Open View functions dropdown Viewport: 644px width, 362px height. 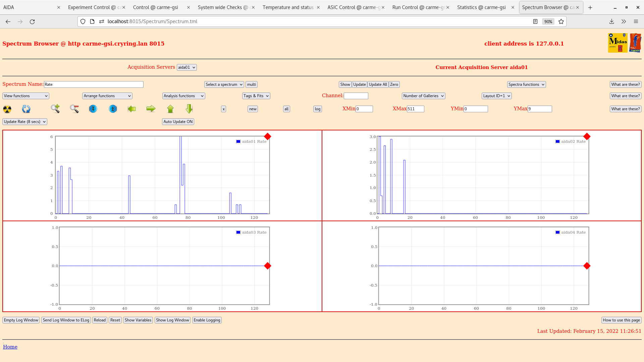coord(26,96)
